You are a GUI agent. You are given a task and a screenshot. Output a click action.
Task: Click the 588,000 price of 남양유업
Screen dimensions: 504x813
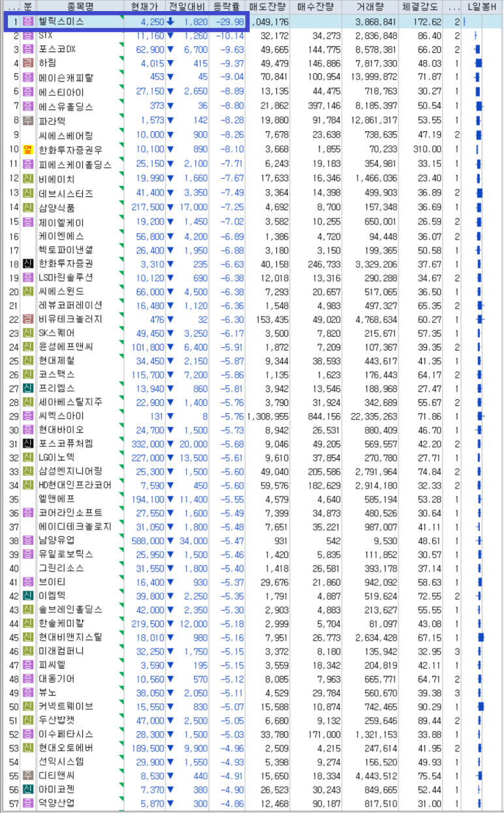[147, 540]
